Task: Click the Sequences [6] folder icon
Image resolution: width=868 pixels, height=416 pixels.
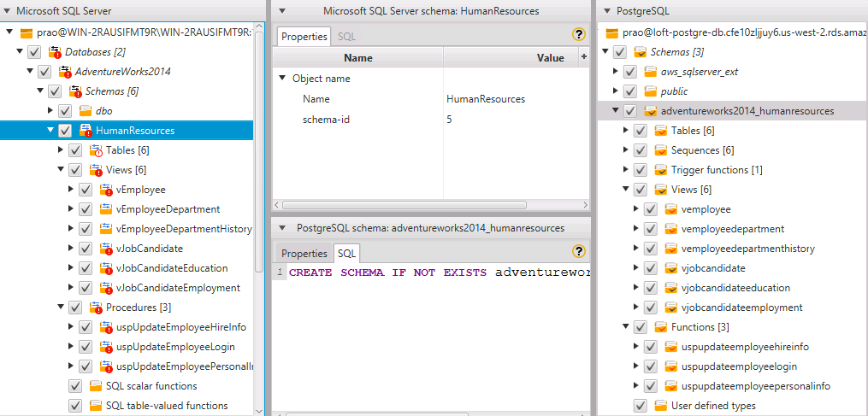Action: click(x=661, y=150)
